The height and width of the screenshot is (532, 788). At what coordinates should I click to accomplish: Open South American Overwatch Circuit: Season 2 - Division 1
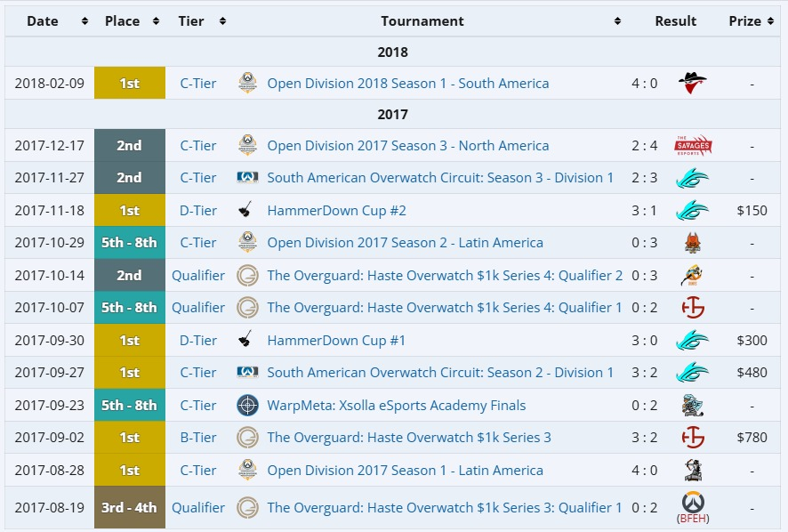[x=440, y=373]
